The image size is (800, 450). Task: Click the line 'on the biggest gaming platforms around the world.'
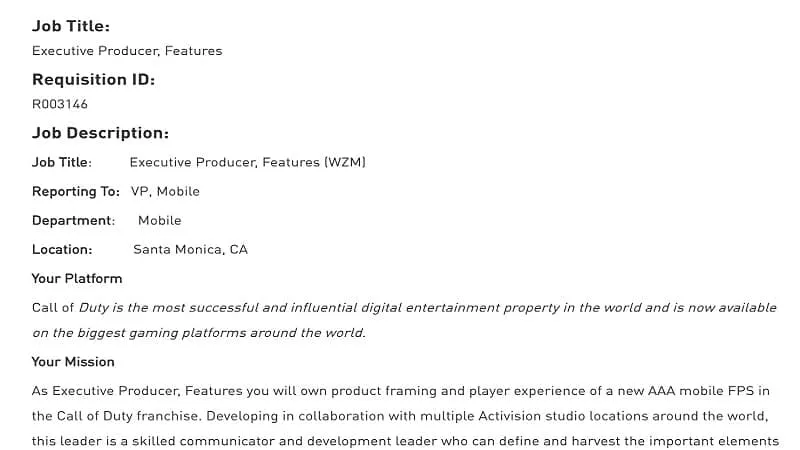pyautogui.click(x=199, y=333)
